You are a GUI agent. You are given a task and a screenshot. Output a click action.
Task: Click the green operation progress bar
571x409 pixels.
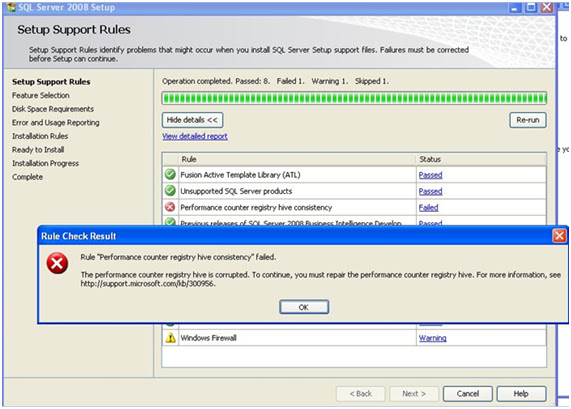click(354, 98)
